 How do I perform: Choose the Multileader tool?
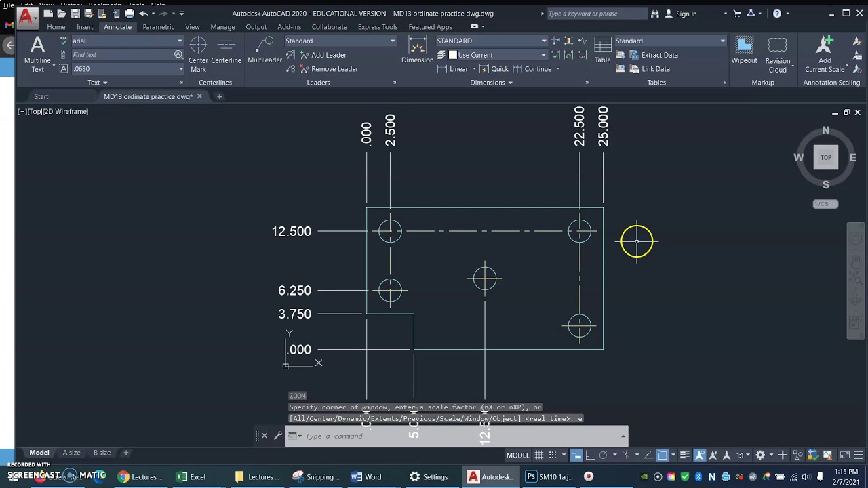[264, 52]
